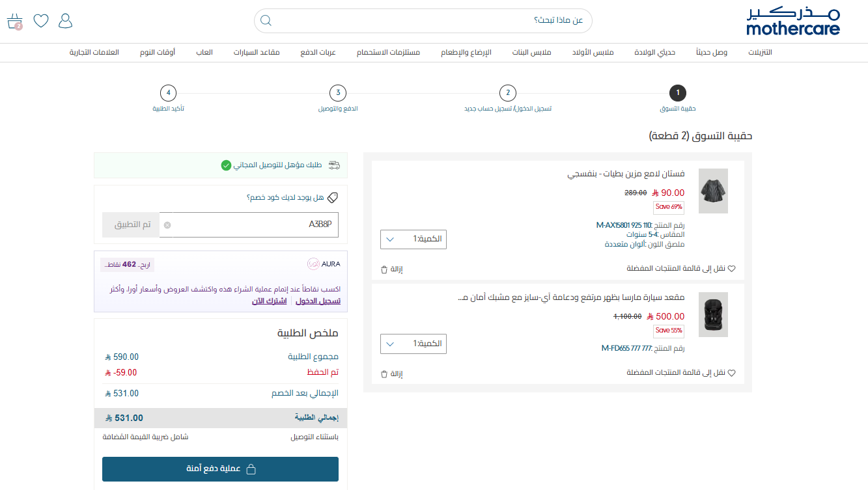868x490 pixels.
Task: Open the wishlist heart icon in header
Action: click(x=40, y=21)
